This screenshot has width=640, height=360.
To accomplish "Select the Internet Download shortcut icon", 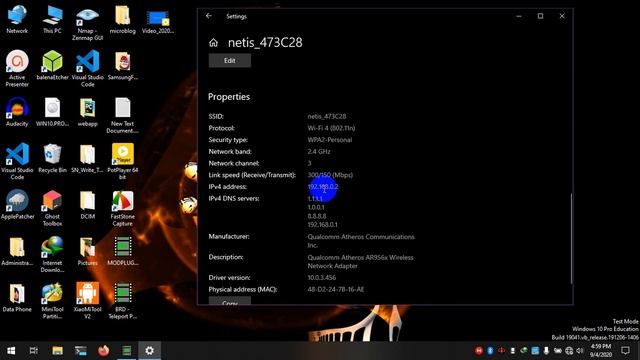I will click(52, 255).
